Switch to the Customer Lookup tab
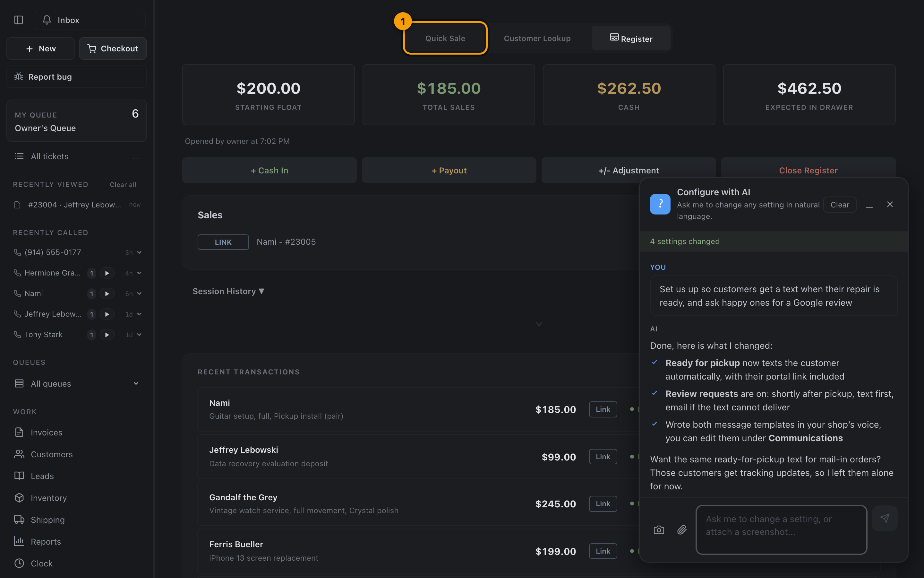 click(x=537, y=38)
